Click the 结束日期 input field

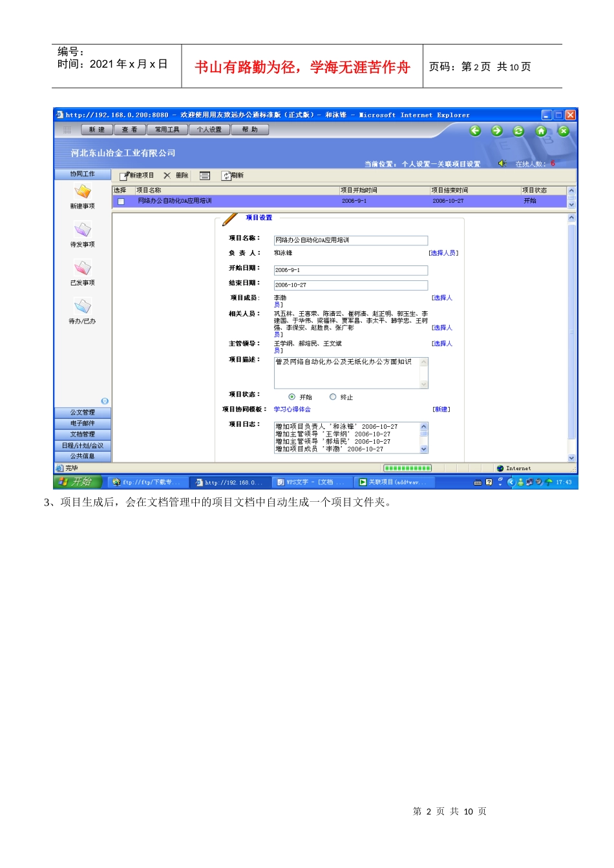[351, 285]
